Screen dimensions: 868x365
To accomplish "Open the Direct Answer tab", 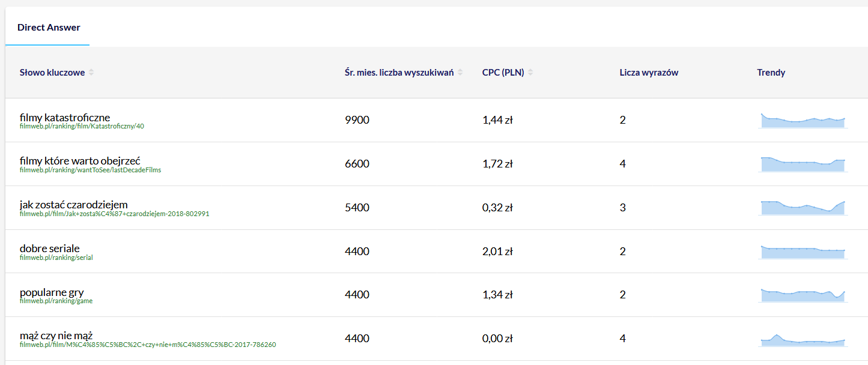I will [x=49, y=28].
